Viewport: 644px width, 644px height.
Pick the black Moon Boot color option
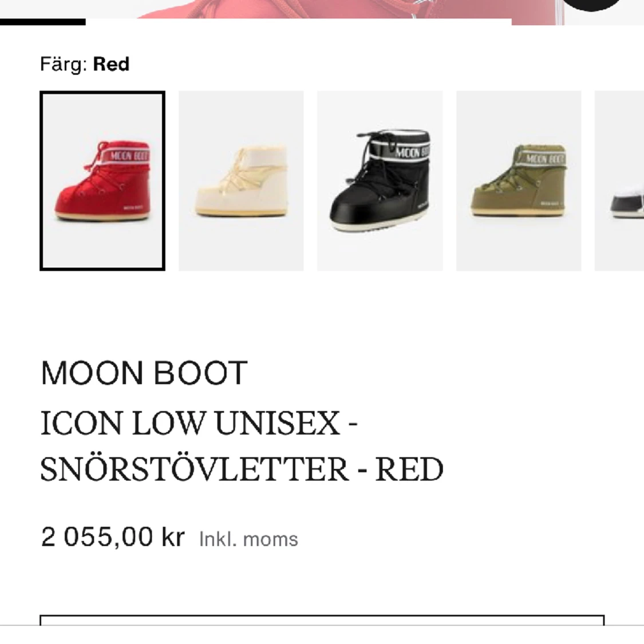coord(380,180)
